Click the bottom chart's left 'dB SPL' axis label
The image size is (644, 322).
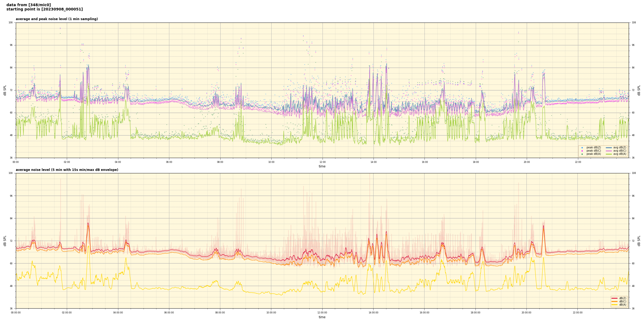(5, 241)
